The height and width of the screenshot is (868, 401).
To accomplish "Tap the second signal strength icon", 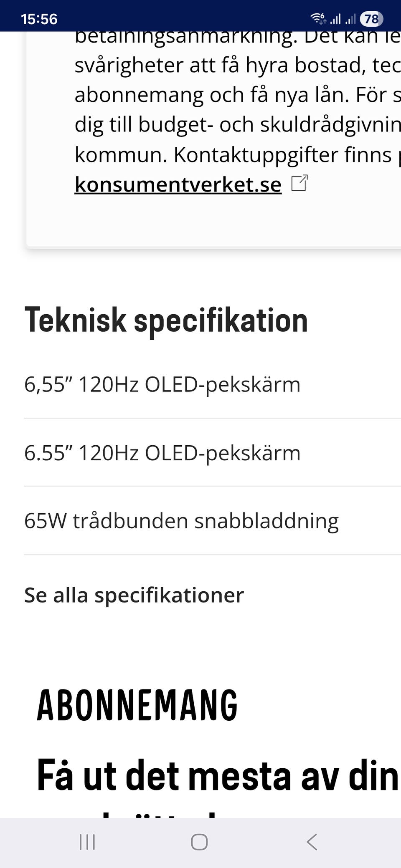I will (350, 19).
